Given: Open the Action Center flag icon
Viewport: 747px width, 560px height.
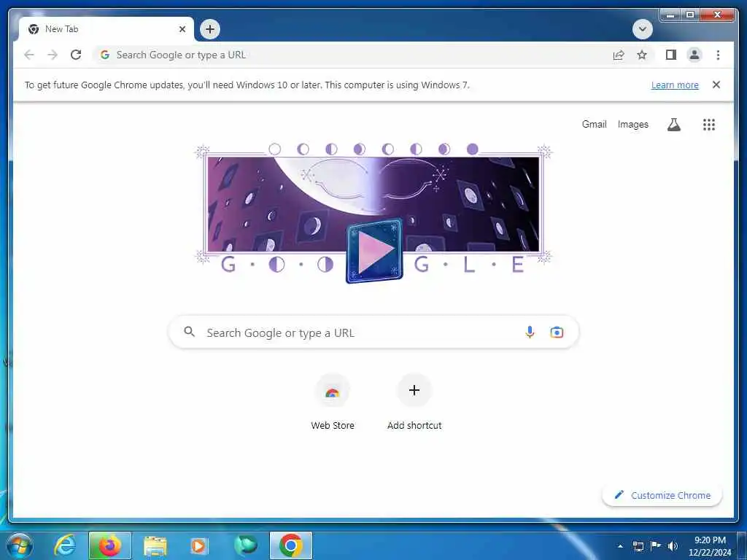Looking at the screenshot, I should [x=656, y=545].
